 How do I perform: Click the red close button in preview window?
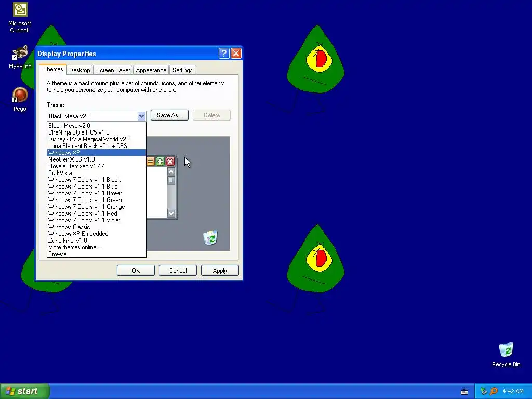170,162
